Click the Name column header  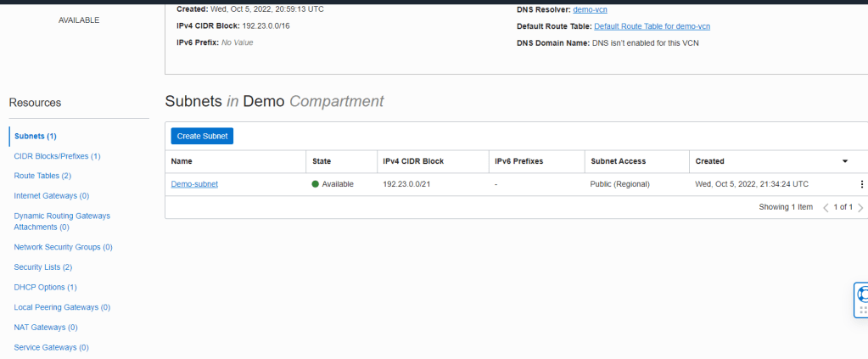click(x=181, y=161)
